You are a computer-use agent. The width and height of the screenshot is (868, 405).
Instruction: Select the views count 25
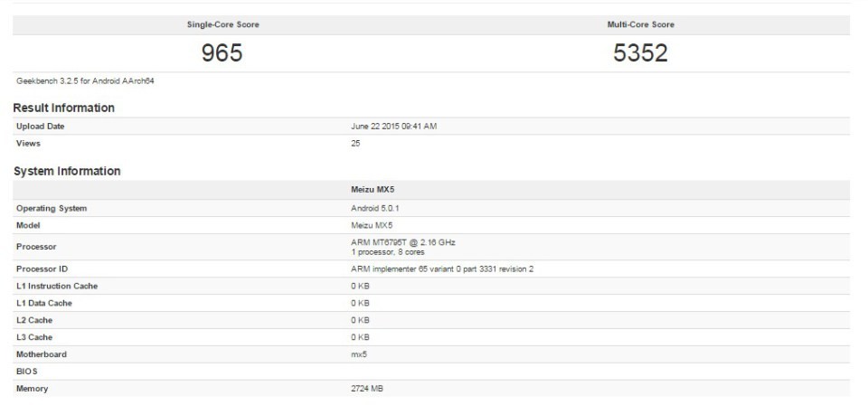[355, 144]
